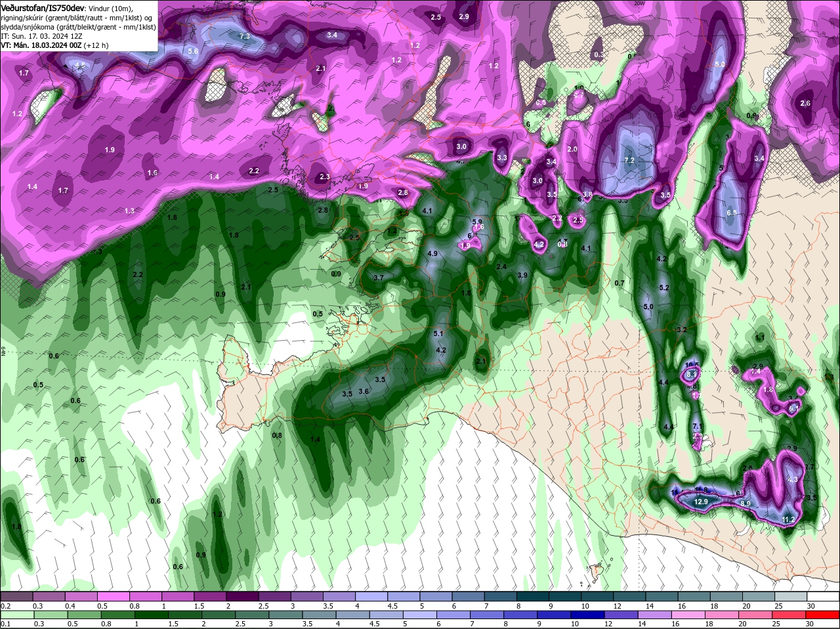Click the 3.6 rain value on the map

pyautogui.click(x=364, y=391)
